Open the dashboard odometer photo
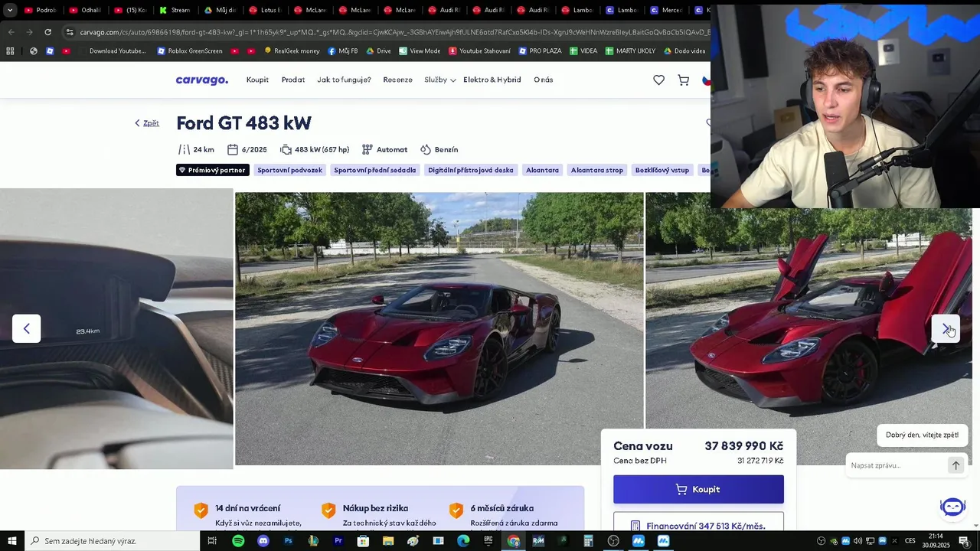 116,328
